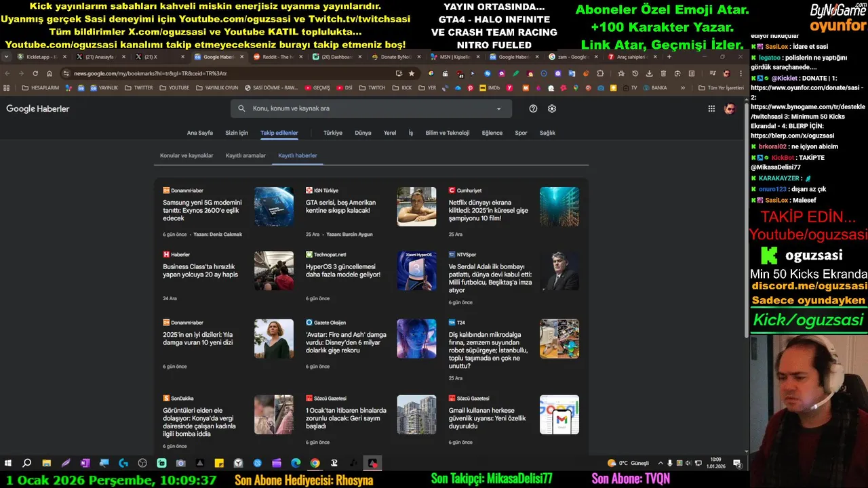Image resolution: width=868 pixels, height=488 pixels.
Task: Switch to Konular ve kaynaklar sub-tab
Action: 186,156
